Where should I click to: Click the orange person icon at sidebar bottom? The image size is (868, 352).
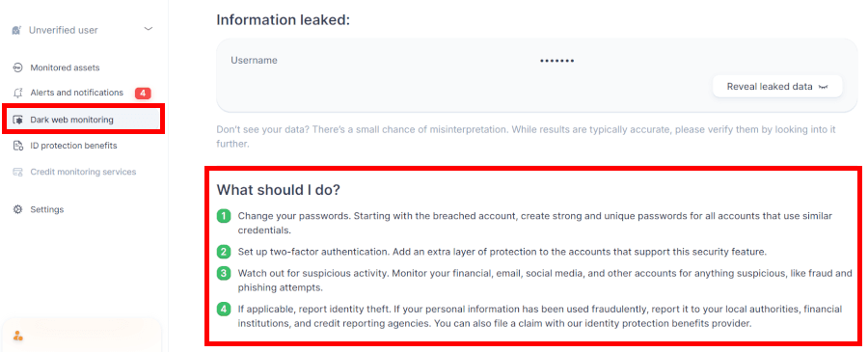tap(17, 336)
